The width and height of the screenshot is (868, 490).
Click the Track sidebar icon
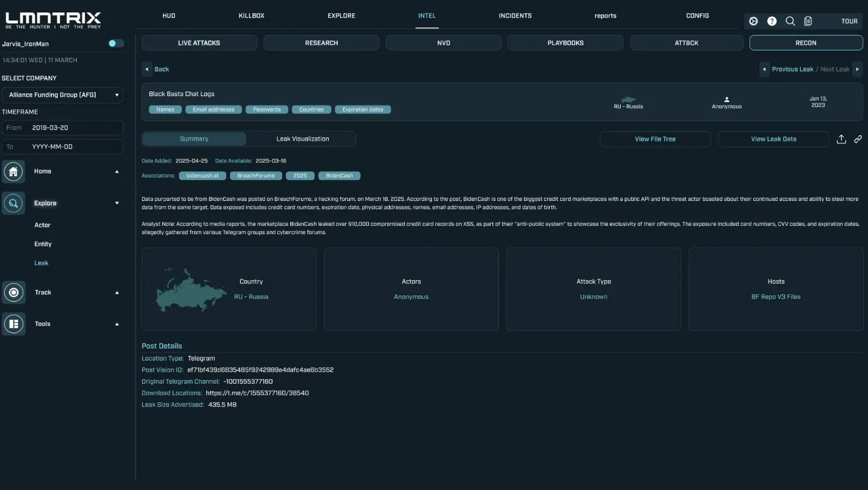click(x=14, y=293)
